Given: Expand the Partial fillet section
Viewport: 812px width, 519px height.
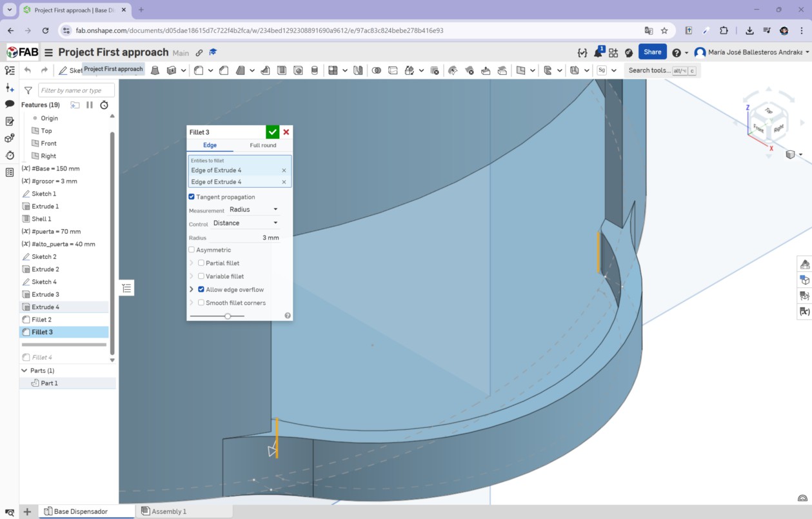Looking at the screenshot, I should (x=192, y=263).
